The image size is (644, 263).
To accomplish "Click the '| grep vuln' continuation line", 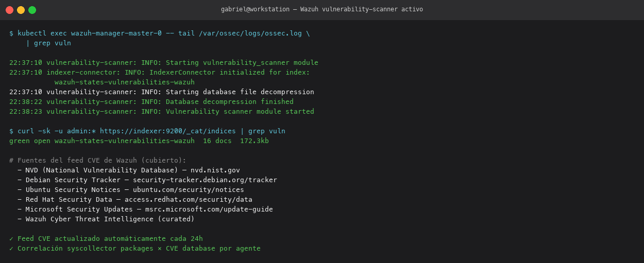I will [x=48, y=43].
